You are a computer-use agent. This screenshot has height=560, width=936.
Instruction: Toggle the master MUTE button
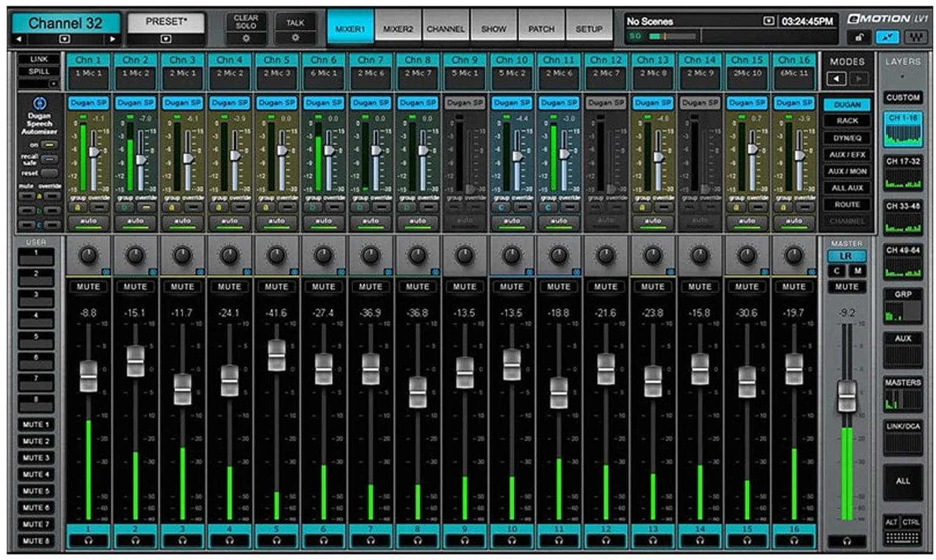(847, 287)
